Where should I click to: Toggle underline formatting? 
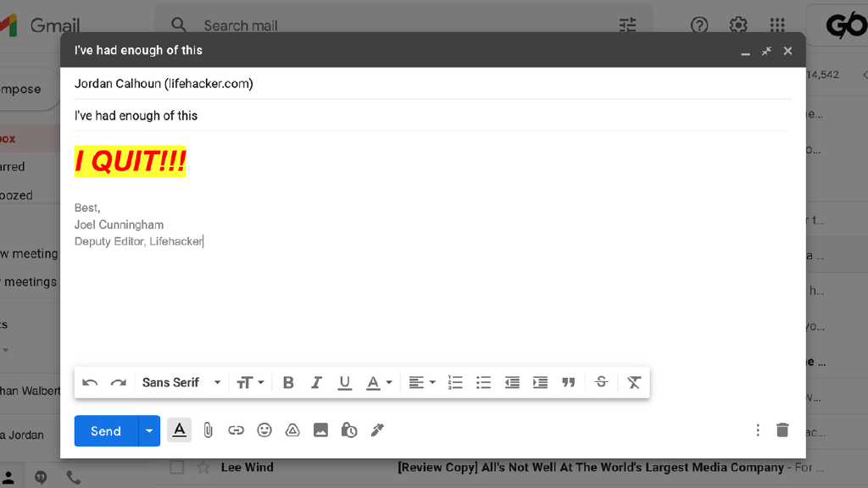[344, 382]
